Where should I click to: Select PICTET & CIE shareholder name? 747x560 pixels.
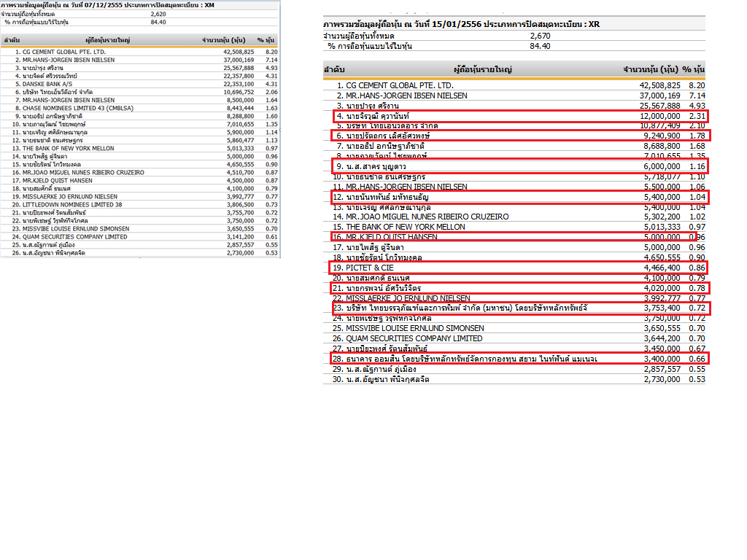[x=369, y=268]
